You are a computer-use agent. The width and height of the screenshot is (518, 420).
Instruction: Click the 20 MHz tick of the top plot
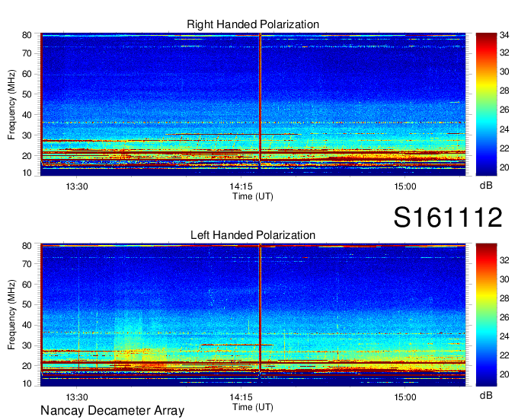click(27, 156)
